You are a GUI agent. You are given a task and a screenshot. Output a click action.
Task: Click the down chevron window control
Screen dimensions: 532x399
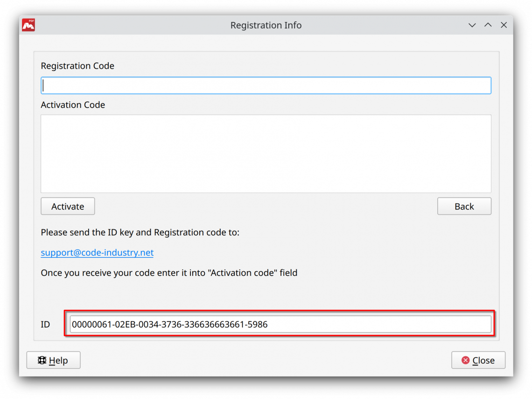pos(472,25)
